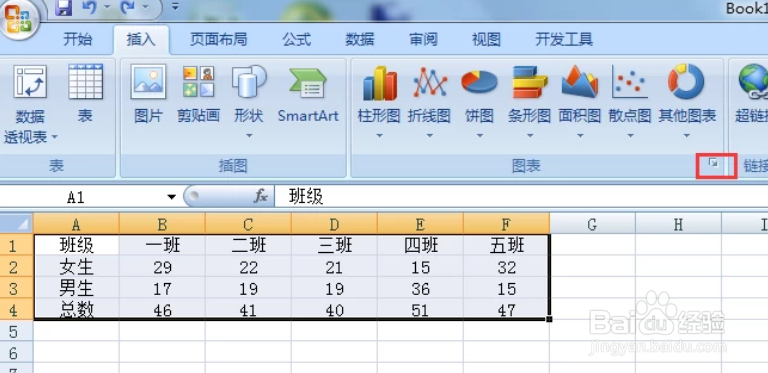The height and width of the screenshot is (373, 768).
Task: Open 其他图表 other charts gallery
Action: [687, 100]
